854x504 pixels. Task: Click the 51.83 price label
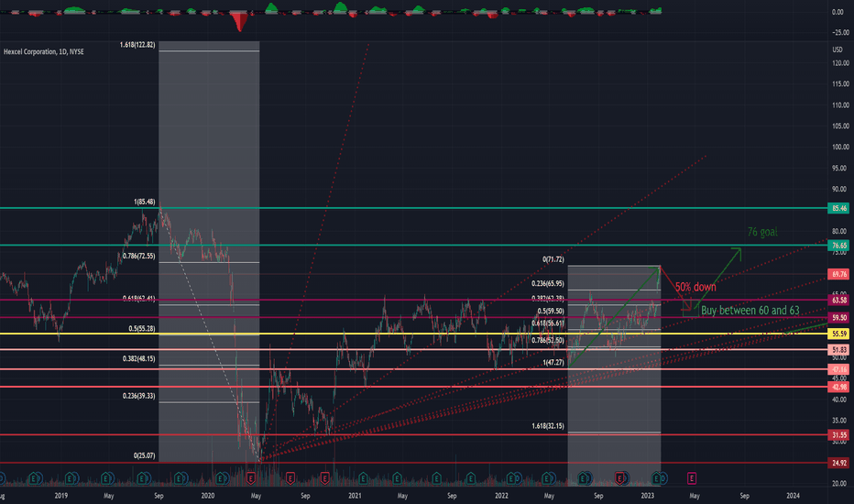point(838,349)
